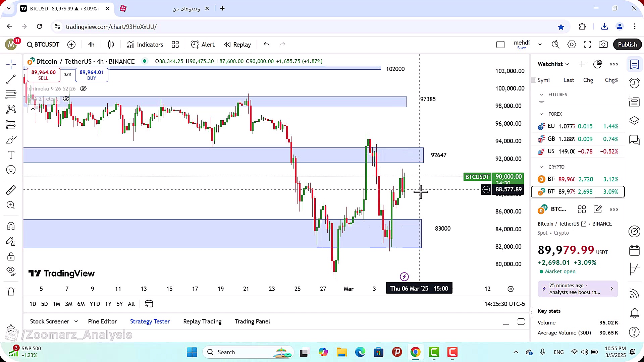Viewport: 644px width, 362px height.
Task: Switch to the Pine Editor tab
Action: click(102, 321)
